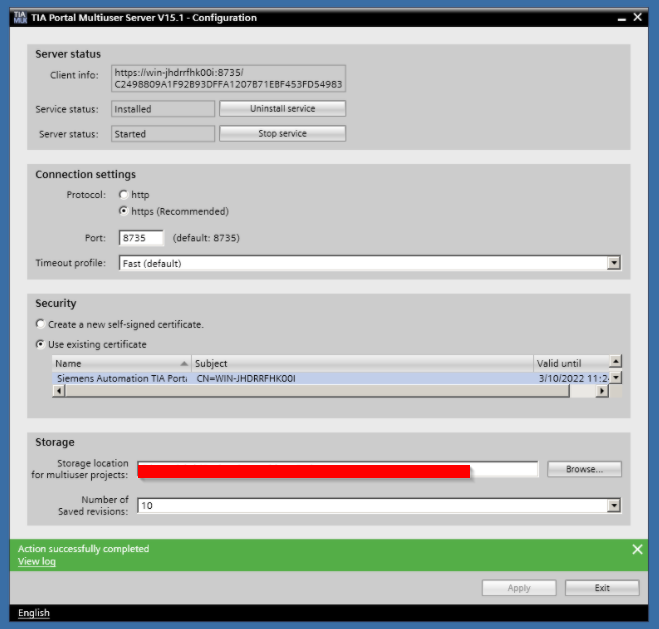Click the storage location path field
This screenshot has width=659, height=629.
coord(337,469)
